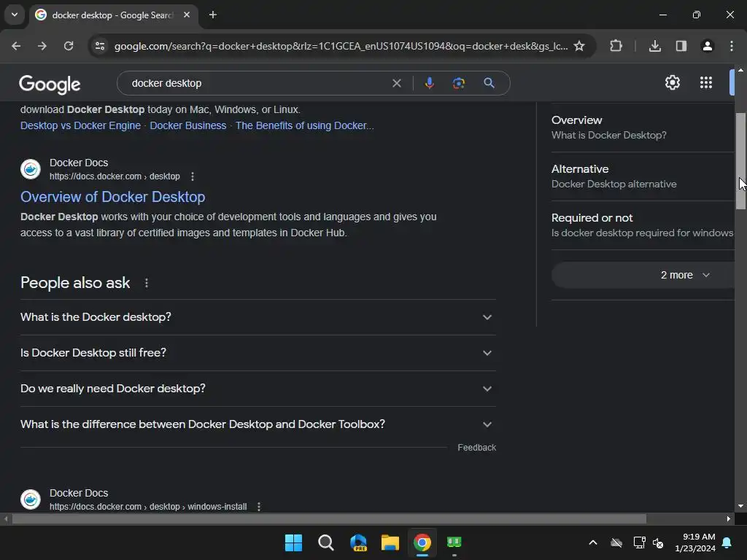Click the vertical scrollbar thumb
The width and height of the screenshot is (747, 560).
click(740, 161)
